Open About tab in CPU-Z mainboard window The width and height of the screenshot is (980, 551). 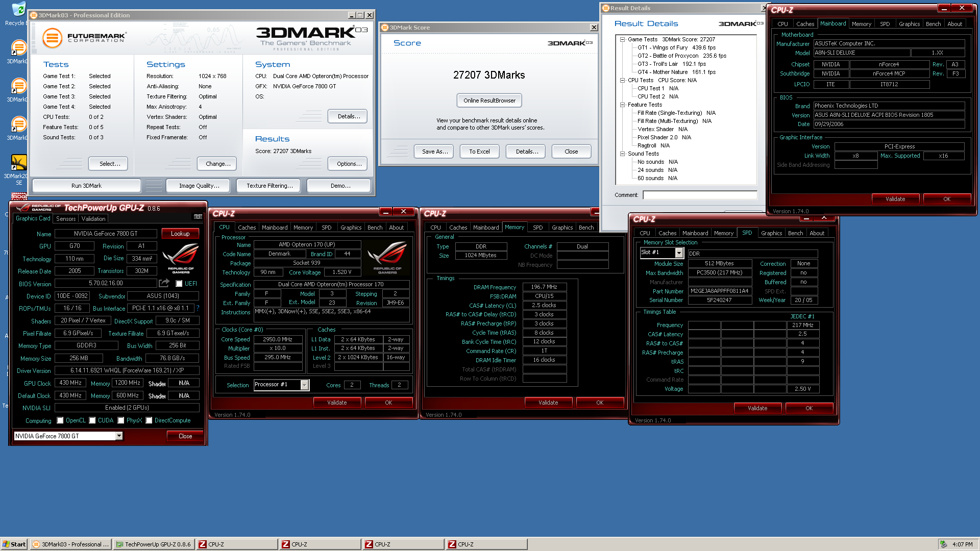pyautogui.click(x=955, y=24)
